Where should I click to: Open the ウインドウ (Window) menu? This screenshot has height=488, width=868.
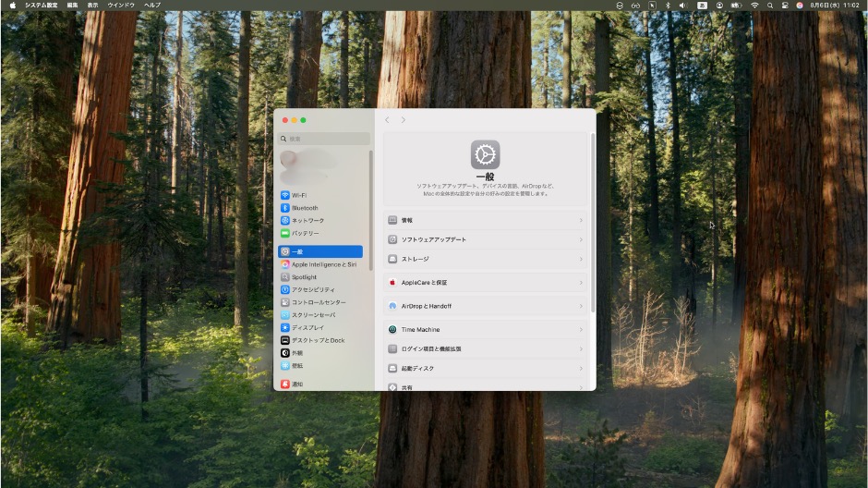121,5
